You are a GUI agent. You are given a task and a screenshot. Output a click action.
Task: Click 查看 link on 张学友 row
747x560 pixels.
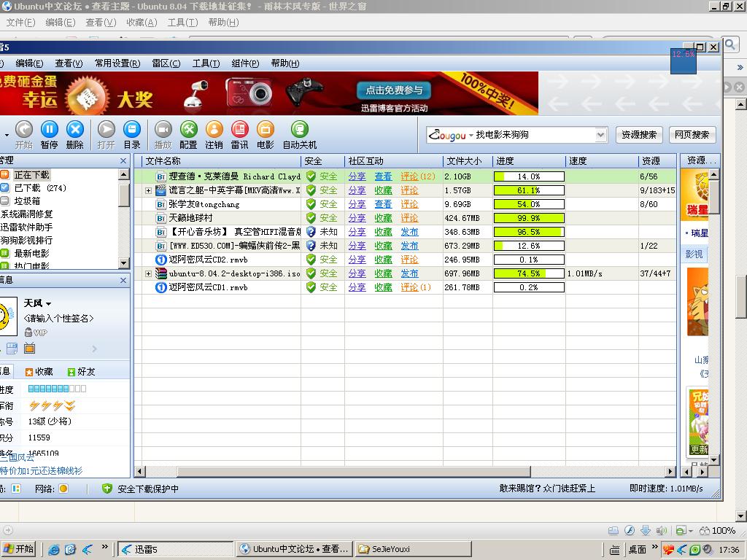pos(383,204)
